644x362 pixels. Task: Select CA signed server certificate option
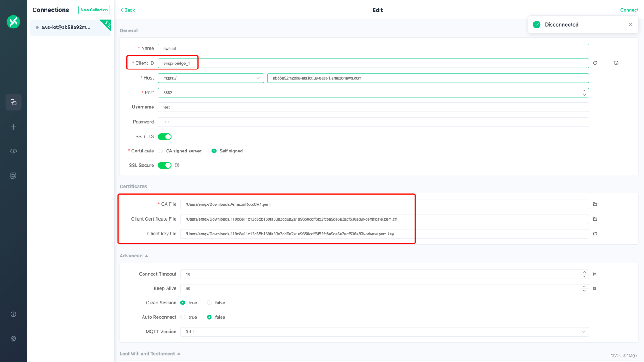tap(180, 151)
